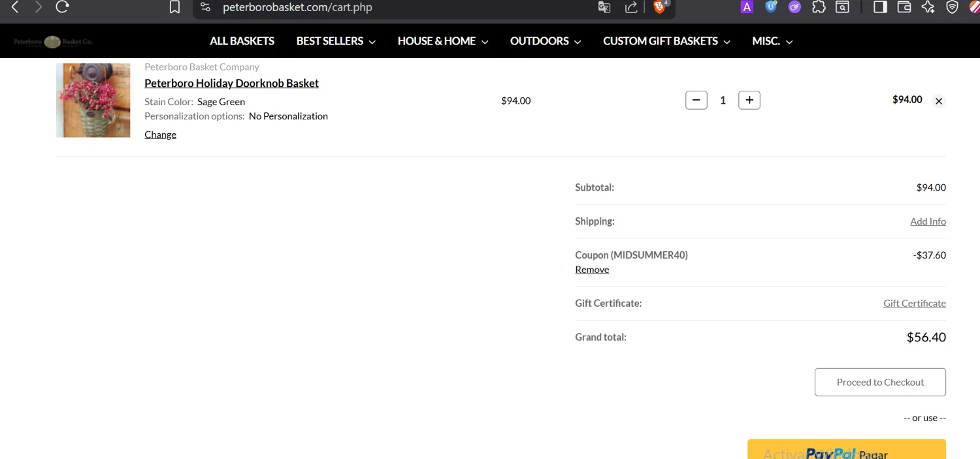Open the Brave Wallet icon
This screenshot has width=980, height=459.
tap(904, 7)
